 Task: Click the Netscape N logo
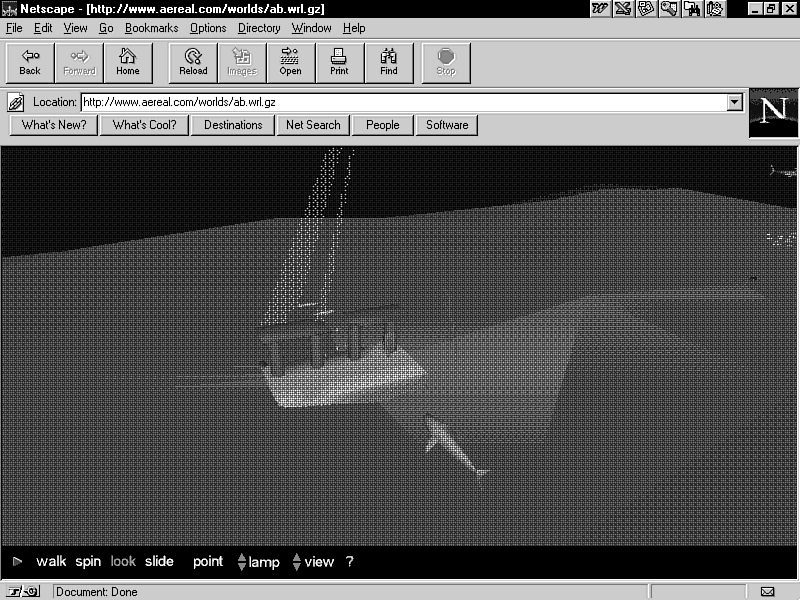773,113
